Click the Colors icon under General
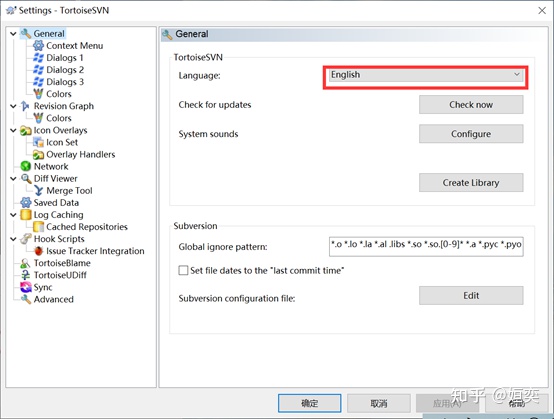The image size is (554, 419). tap(38, 94)
